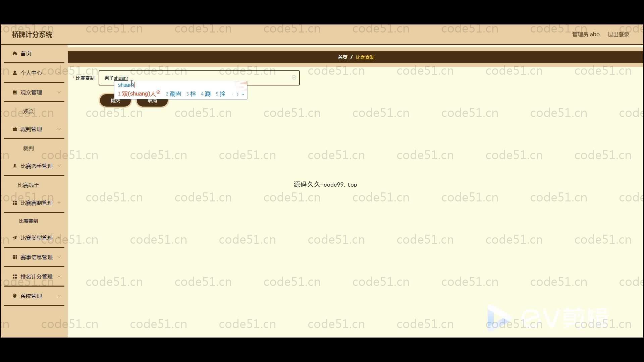Click the bulb icon beside 系统管理

[x=14, y=296]
